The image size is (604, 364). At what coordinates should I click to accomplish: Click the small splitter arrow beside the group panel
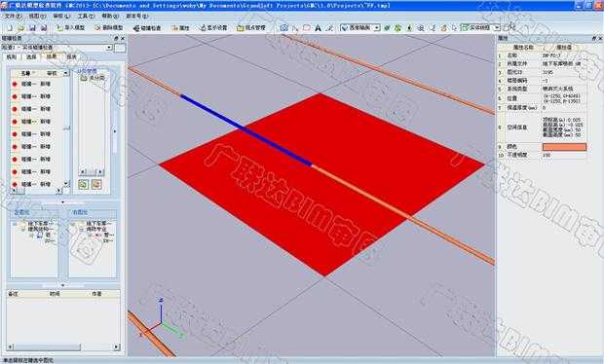(115, 131)
